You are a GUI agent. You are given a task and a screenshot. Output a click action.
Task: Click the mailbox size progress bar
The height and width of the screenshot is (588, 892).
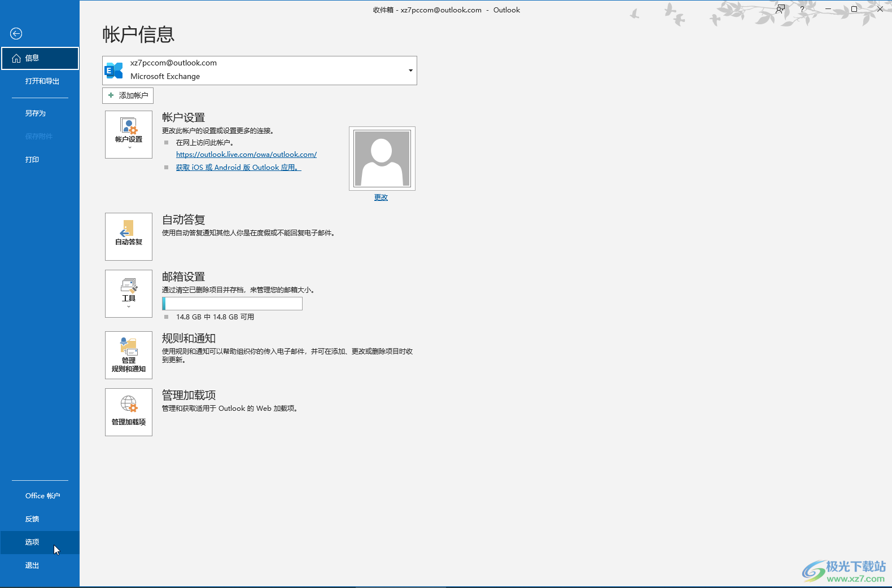click(232, 304)
